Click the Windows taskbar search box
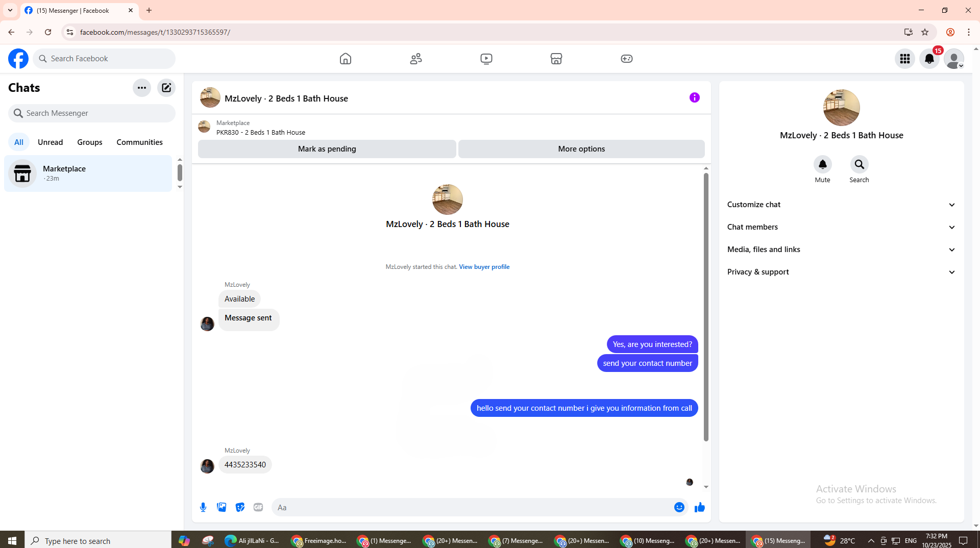This screenshot has width=980, height=548. [x=98, y=540]
